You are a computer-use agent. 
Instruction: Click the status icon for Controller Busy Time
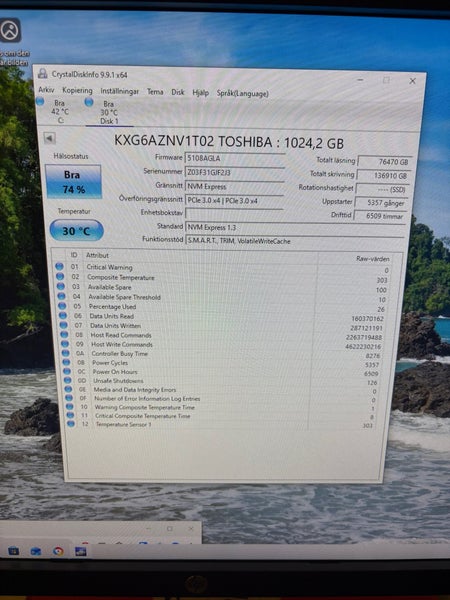[x=66, y=353]
